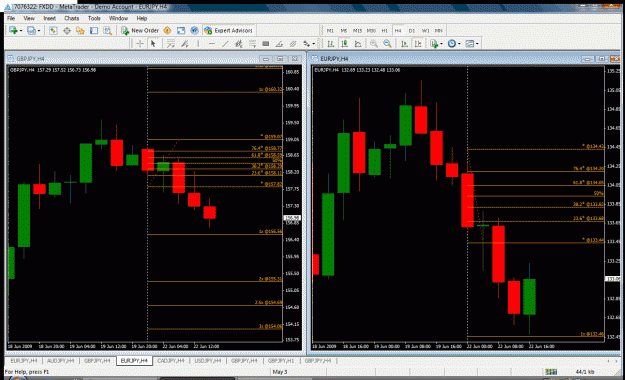
Task: Expand the Indicators dropdown arrow
Action: coord(442,44)
